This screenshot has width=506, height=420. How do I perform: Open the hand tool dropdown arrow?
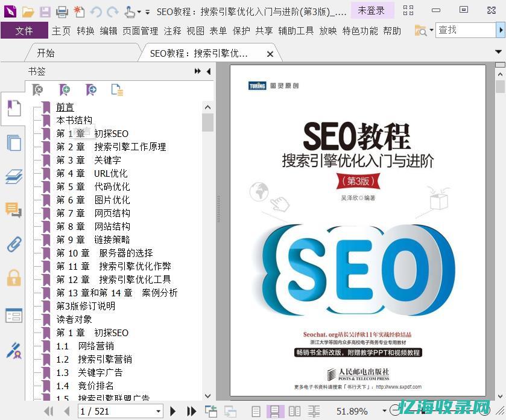click(x=139, y=12)
